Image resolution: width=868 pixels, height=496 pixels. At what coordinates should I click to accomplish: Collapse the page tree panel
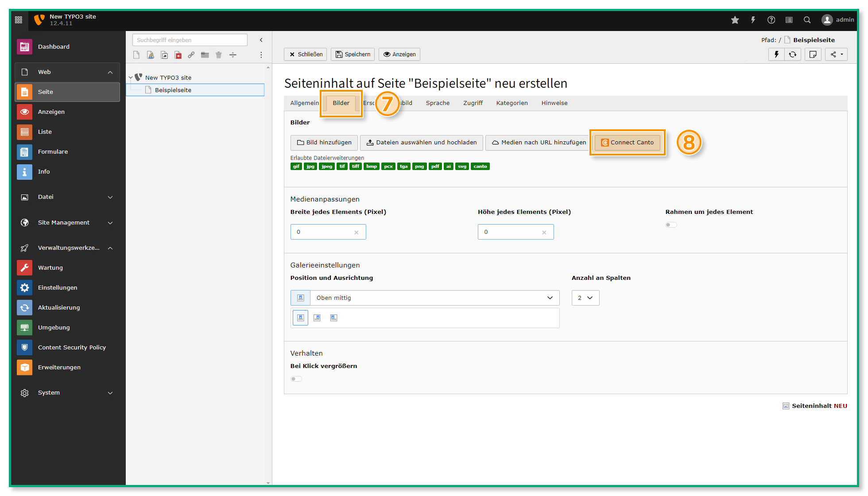tap(261, 40)
